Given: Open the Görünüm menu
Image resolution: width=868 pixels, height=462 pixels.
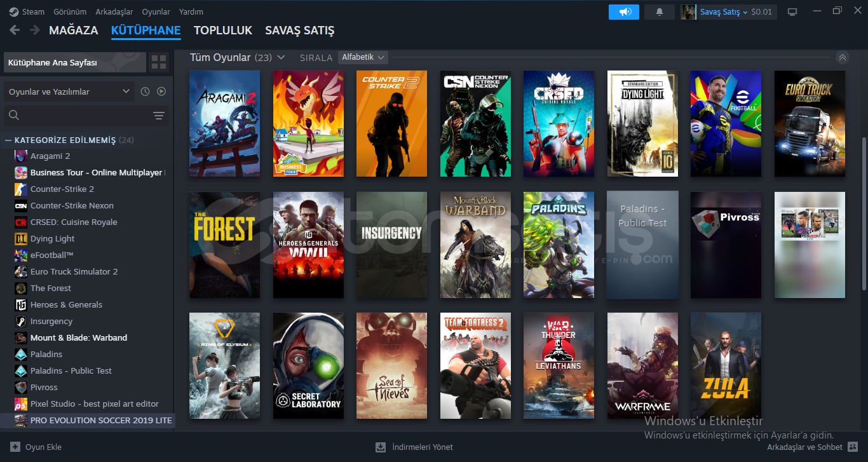Looking at the screenshot, I should 70,11.
